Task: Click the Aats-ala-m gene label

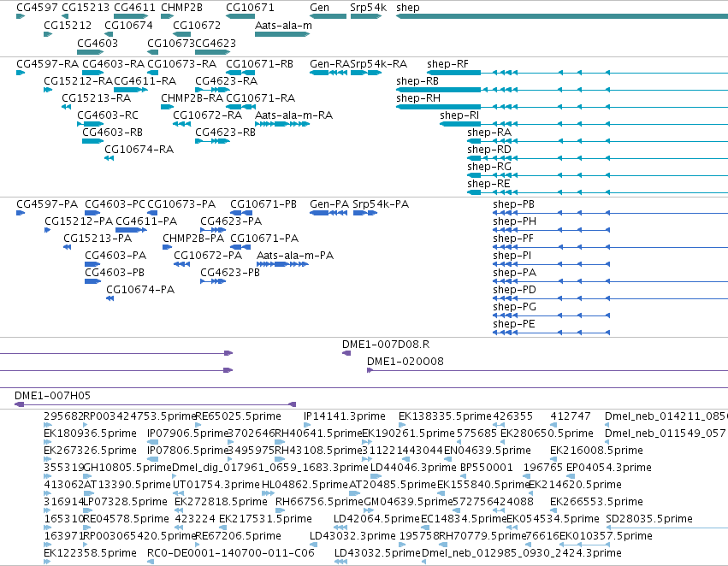Action: point(283,25)
